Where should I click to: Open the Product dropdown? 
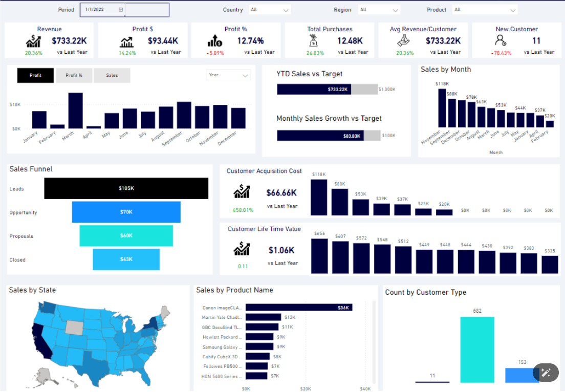tap(485, 10)
